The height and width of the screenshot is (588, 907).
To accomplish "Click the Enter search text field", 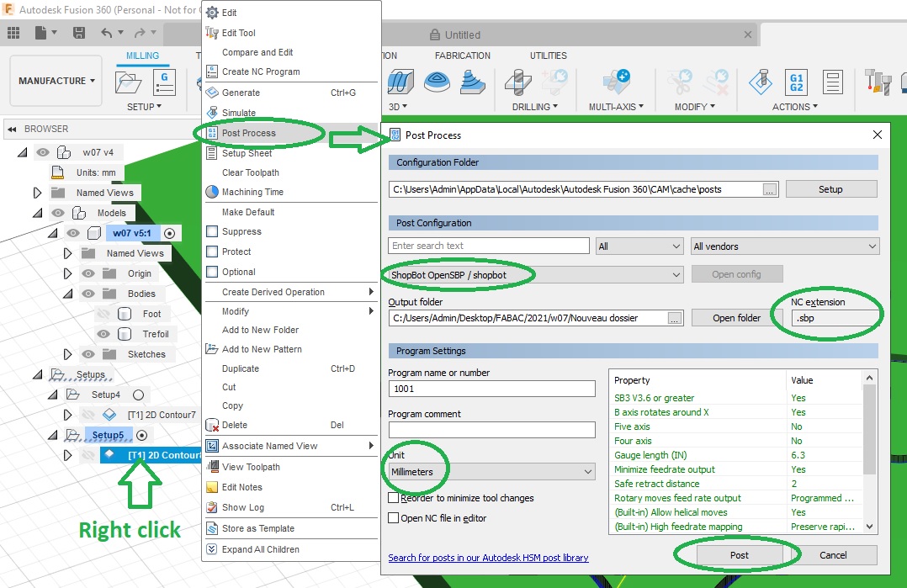I will pos(489,246).
